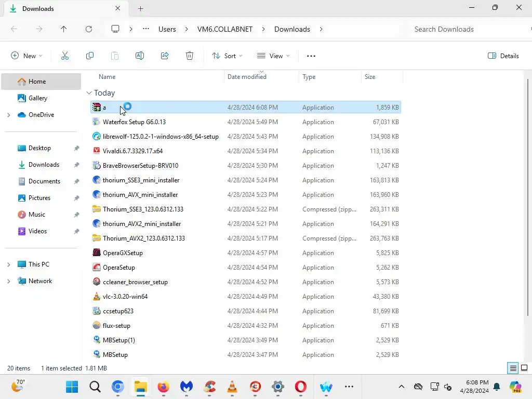Screen dimensions: 532x399
Task: Click the Rename icon in toolbar
Action: click(x=140, y=56)
